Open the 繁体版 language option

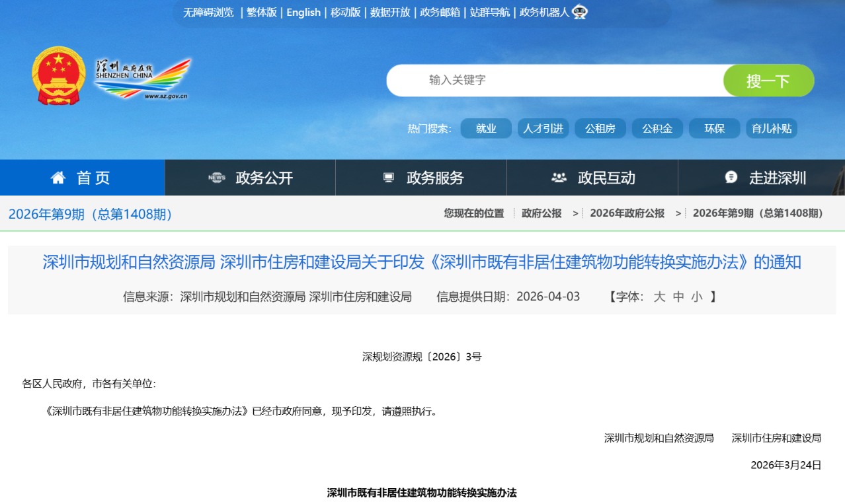tap(262, 12)
